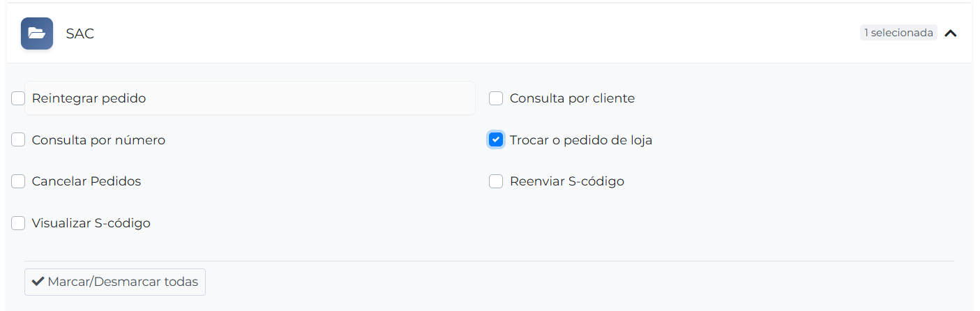Click the "1 selecionada" badge
Image resolution: width=980 pixels, height=311 pixels.
(x=898, y=33)
